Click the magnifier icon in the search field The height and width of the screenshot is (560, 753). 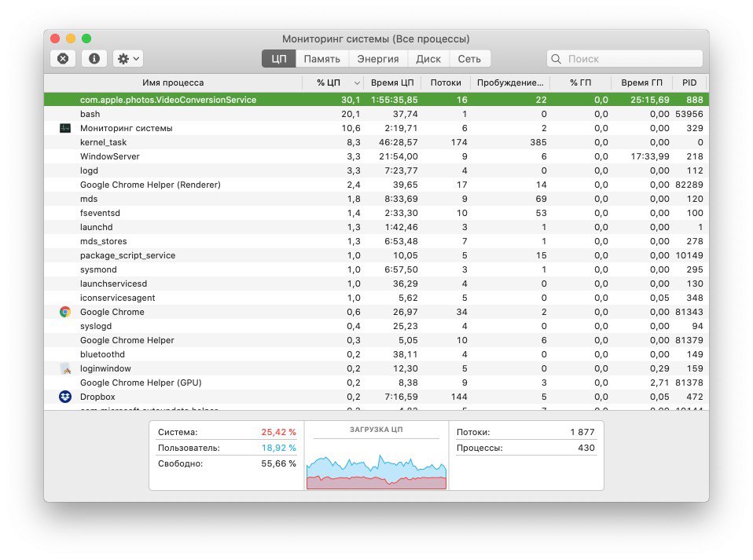pyautogui.click(x=556, y=59)
